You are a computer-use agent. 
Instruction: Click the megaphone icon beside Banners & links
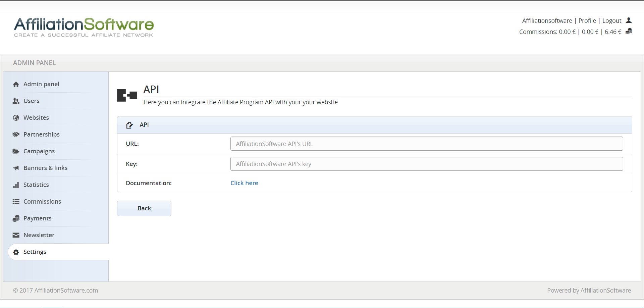(x=16, y=168)
